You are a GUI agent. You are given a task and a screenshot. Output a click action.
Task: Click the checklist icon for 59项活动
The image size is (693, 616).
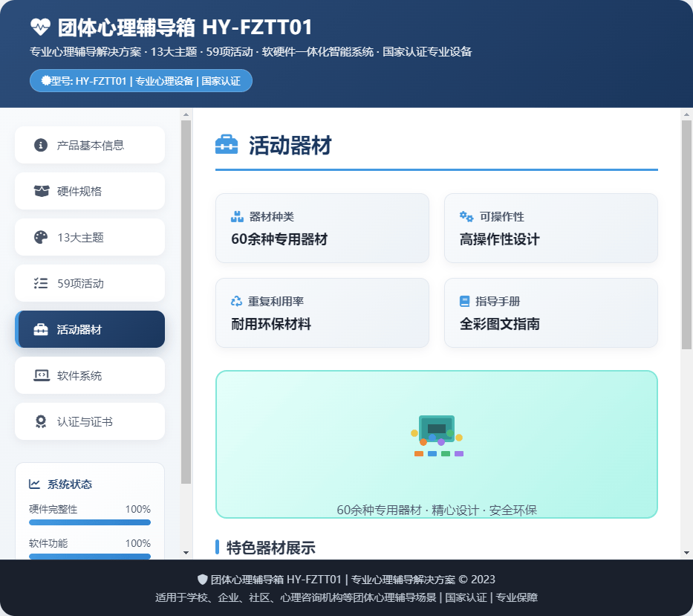[41, 283]
